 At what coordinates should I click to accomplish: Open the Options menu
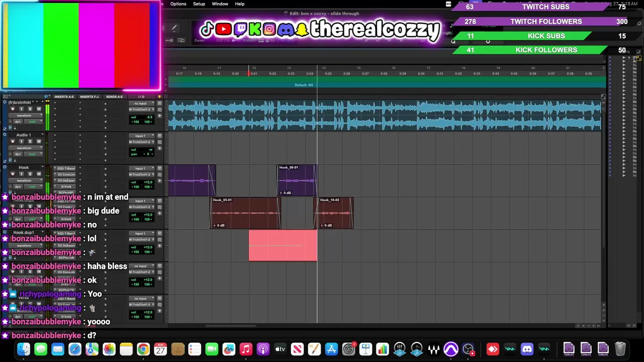pos(178,4)
